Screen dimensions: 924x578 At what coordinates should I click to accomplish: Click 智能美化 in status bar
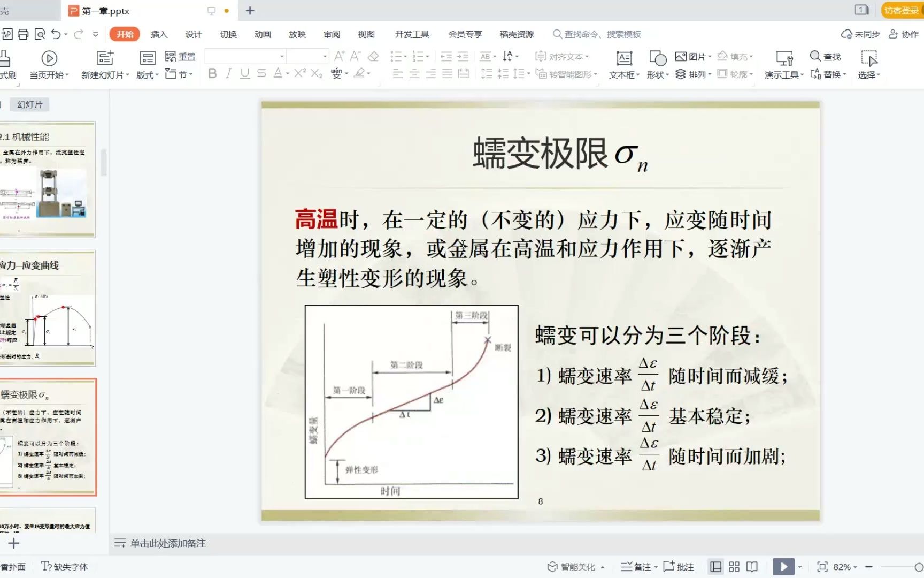click(576, 567)
